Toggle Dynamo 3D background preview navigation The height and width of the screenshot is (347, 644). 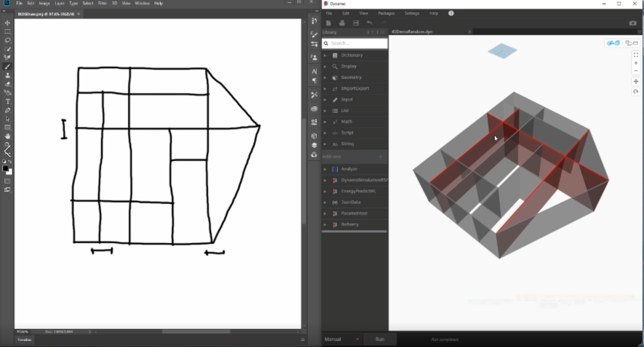(613, 43)
